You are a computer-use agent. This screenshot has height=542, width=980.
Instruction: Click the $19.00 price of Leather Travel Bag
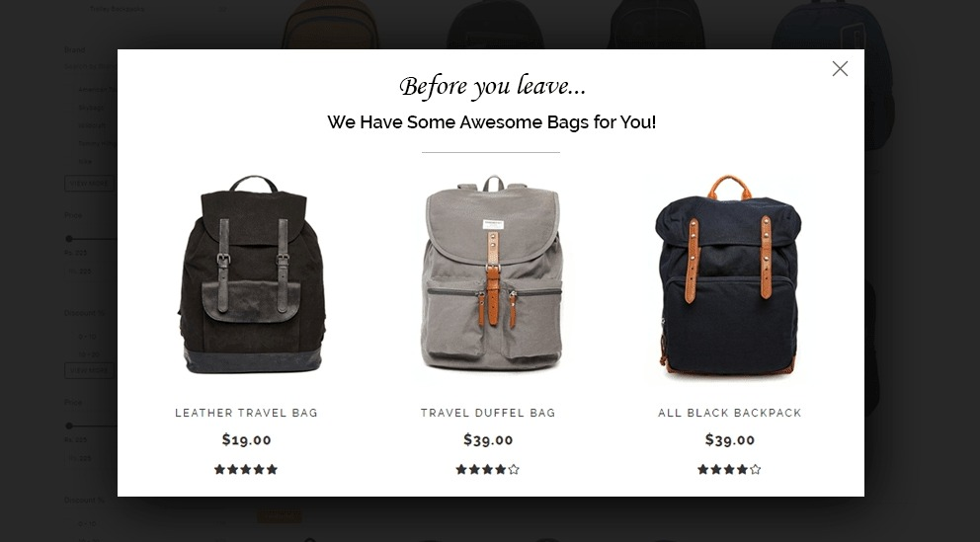point(246,439)
